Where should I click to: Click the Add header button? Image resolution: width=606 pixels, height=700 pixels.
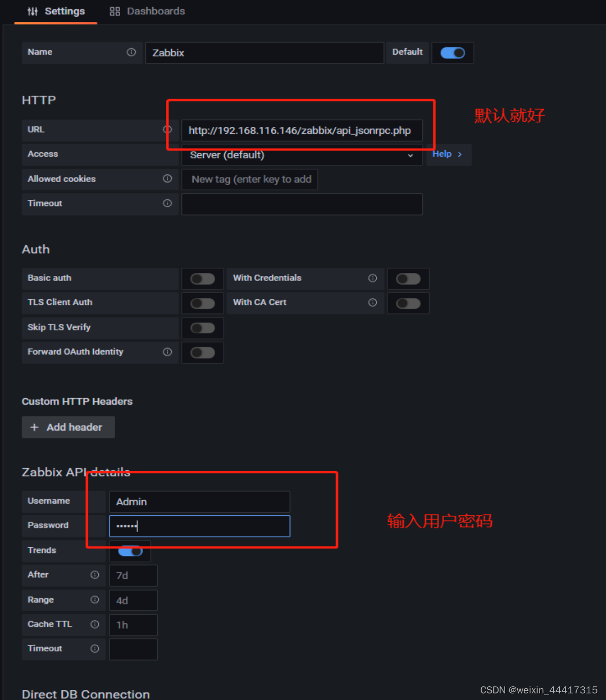pos(68,427)
